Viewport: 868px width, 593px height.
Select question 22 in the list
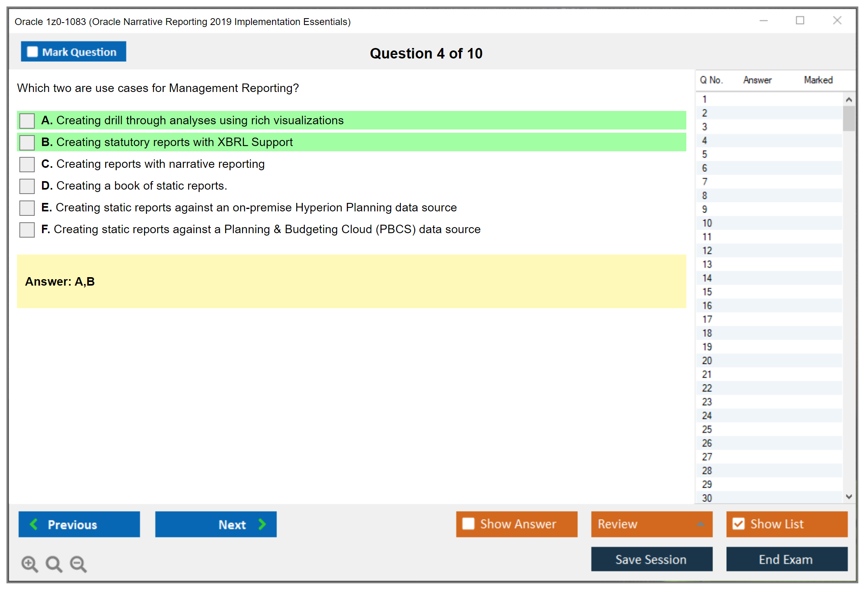point(707,388)
